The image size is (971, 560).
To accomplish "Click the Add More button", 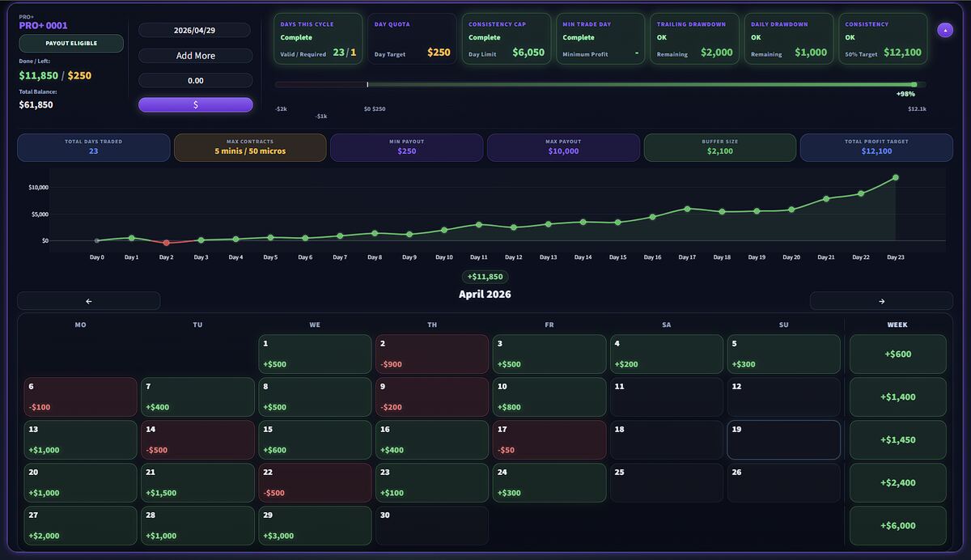I will tap(196, 56).
